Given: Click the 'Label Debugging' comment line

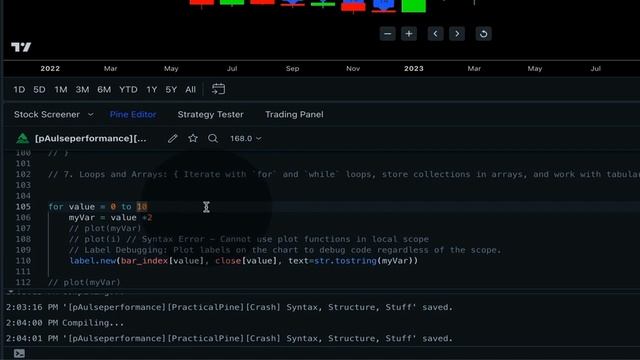Looking at the screenshot, I should (284, 250).
